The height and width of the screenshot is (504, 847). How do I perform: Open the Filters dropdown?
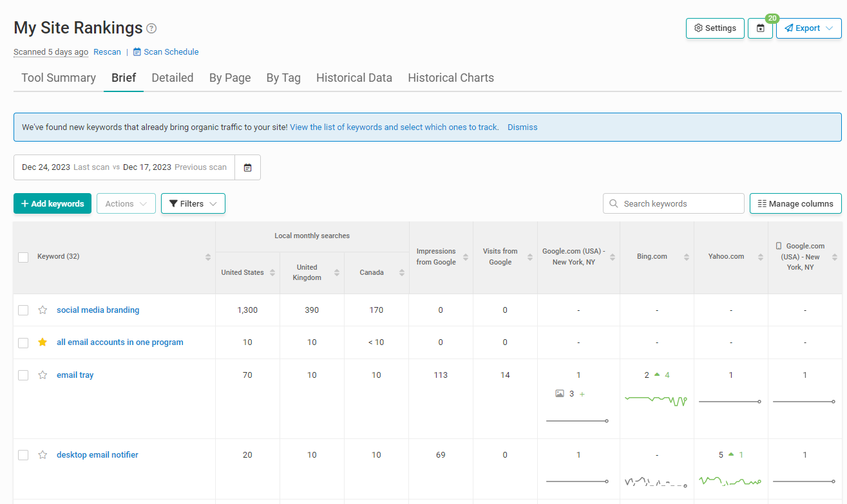click(x=193, y=203)
